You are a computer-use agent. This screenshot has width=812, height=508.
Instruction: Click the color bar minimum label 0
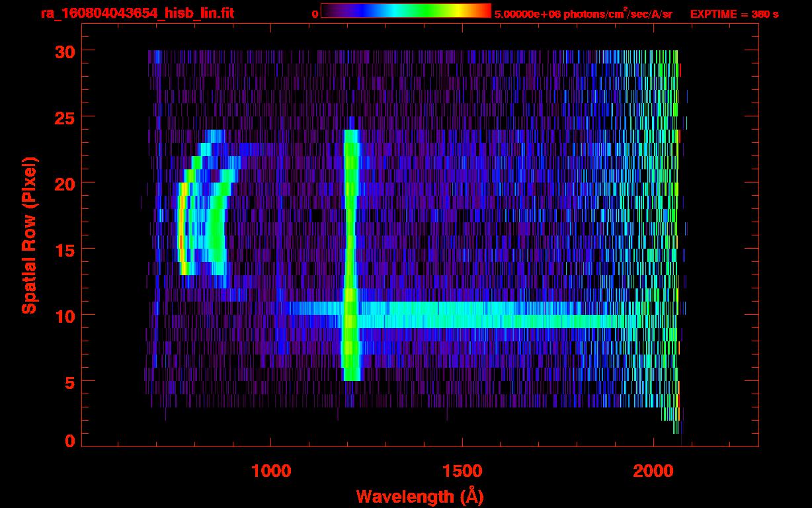pyautogui.click(x=315, y=14)
